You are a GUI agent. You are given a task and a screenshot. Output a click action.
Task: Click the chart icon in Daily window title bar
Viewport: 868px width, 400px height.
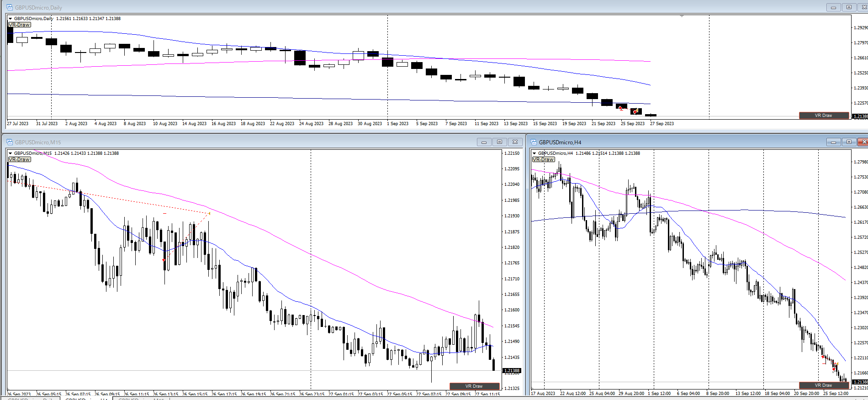10,7
